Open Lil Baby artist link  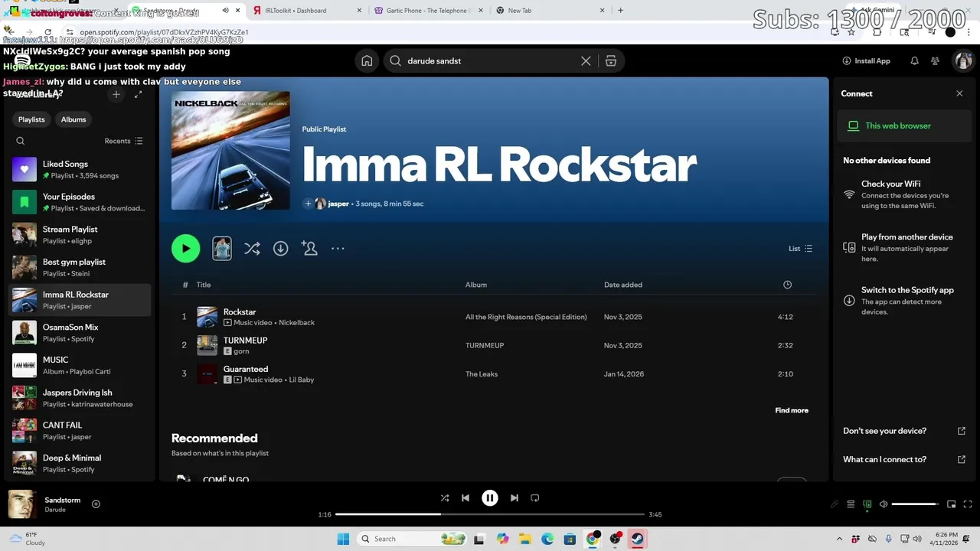tap(301, 380)
